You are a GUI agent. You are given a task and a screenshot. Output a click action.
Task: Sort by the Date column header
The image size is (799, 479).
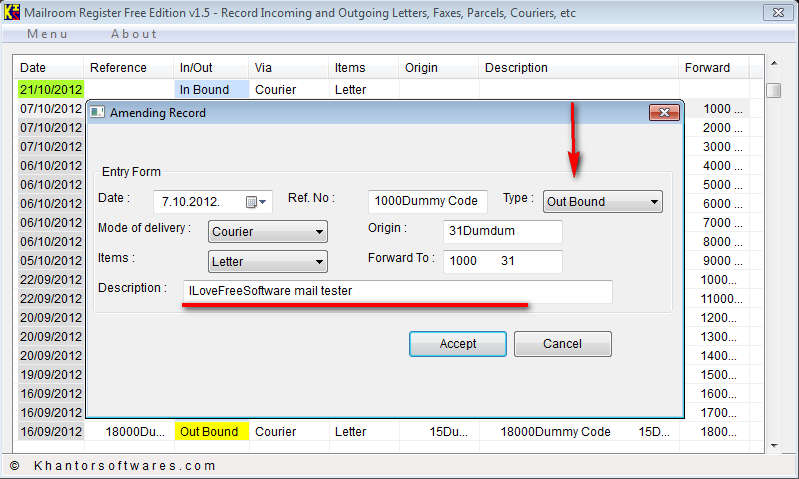coord(48,68)
